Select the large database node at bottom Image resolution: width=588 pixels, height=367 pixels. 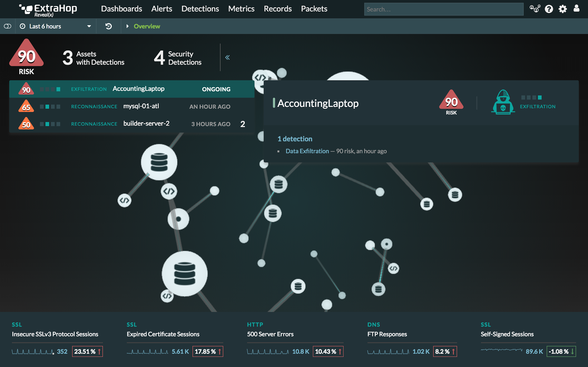tap(185, 273)
